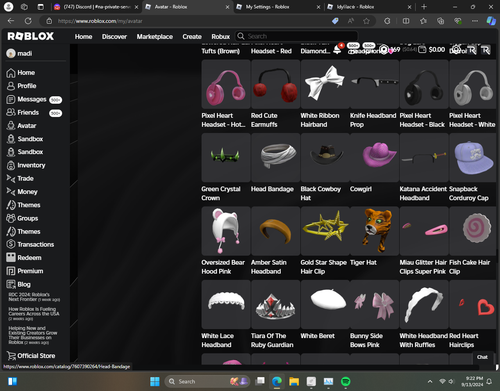500x391 pixels.
Task: Click the Knife Headband Prop name link
Action: point(373,120)
